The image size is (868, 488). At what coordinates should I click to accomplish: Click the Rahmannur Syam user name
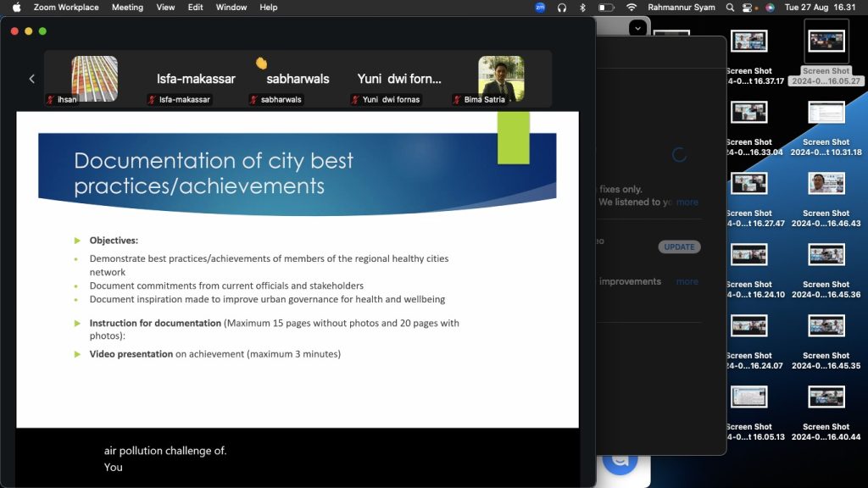[682, 7]
